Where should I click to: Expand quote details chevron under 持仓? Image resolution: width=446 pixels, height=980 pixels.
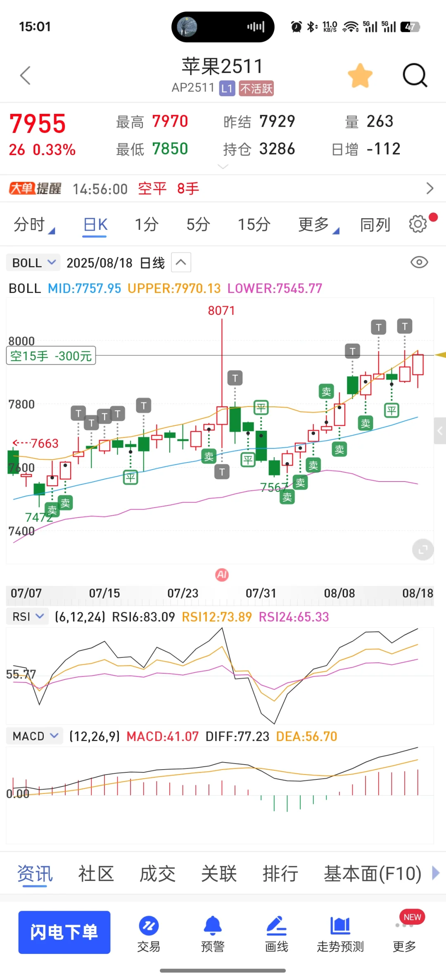(223, 166)
